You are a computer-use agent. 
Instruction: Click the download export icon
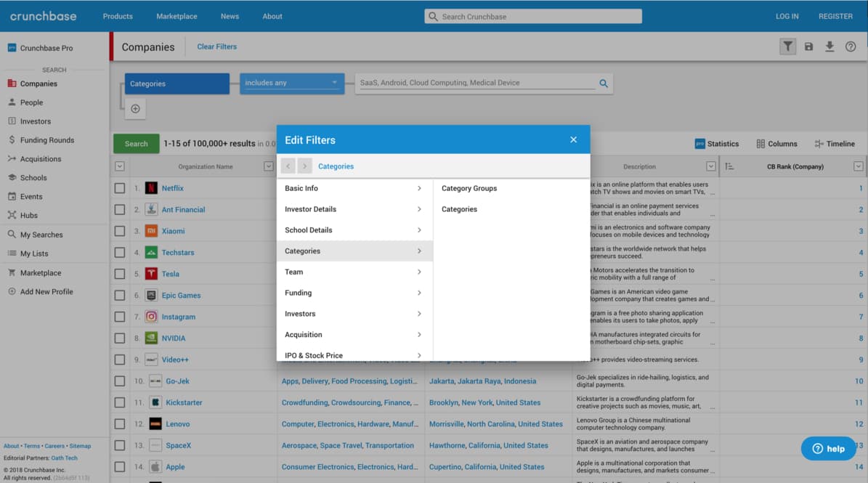[830, 46]
